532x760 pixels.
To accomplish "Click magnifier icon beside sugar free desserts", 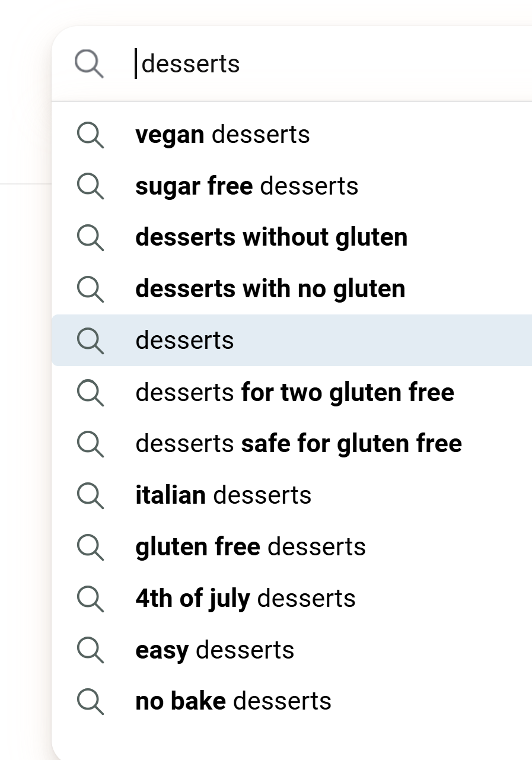I will pyautogui.click(x=91, y=187).
